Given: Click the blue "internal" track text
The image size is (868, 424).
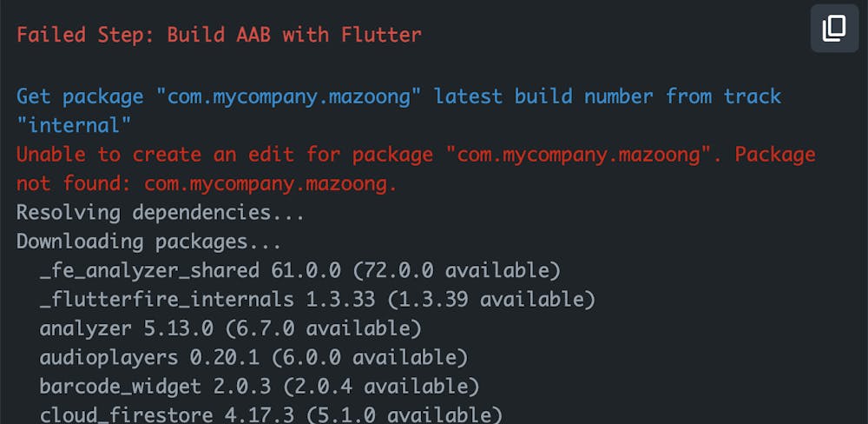Looking at the screenshot, I should pyautogui.click(x=74, y=125).
